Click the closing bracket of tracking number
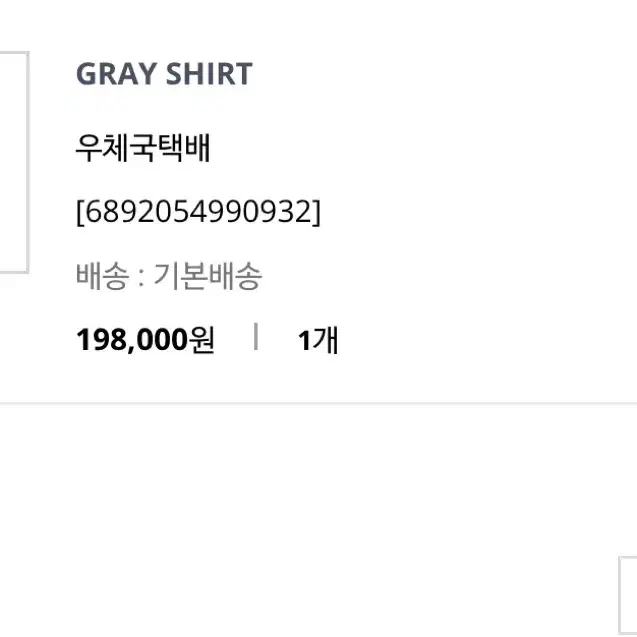 [316, 212]
